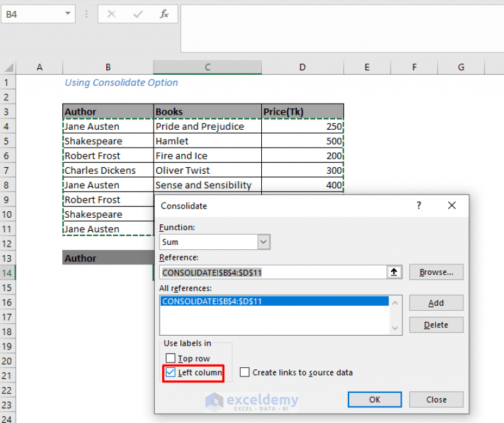Viewport: 504px width, 423px height.
Task: Select column A header
Action: click(39, 68)
